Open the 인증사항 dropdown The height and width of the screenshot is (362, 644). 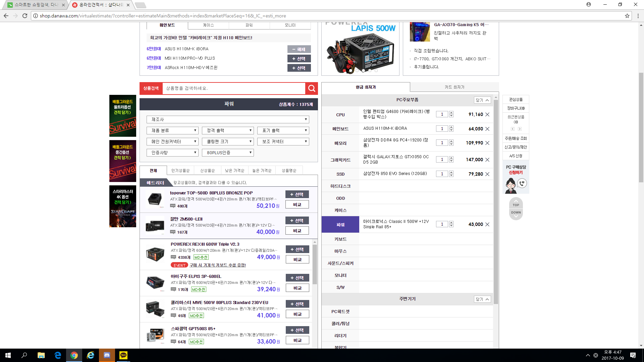pyautogui.click(x=172, y=153)
